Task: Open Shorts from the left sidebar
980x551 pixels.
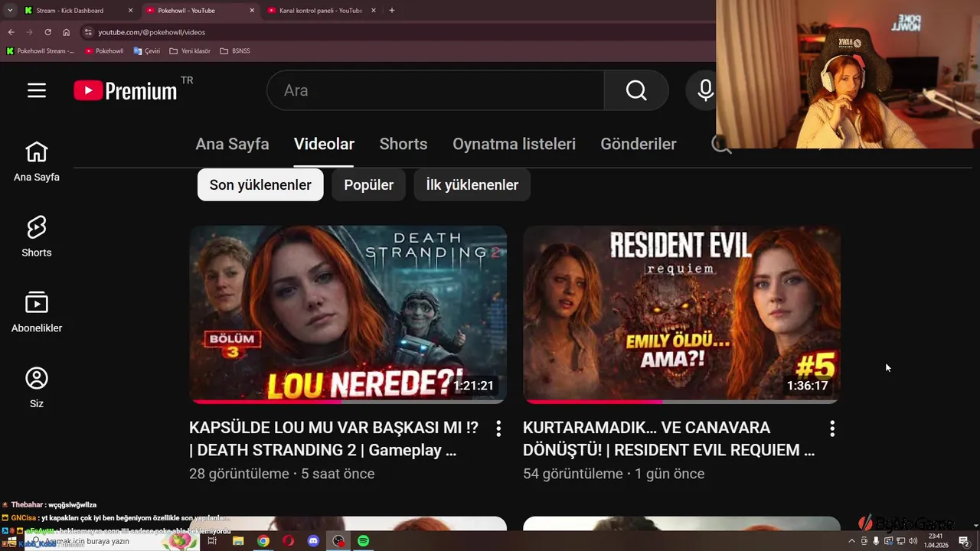Action: coord(37,237)
